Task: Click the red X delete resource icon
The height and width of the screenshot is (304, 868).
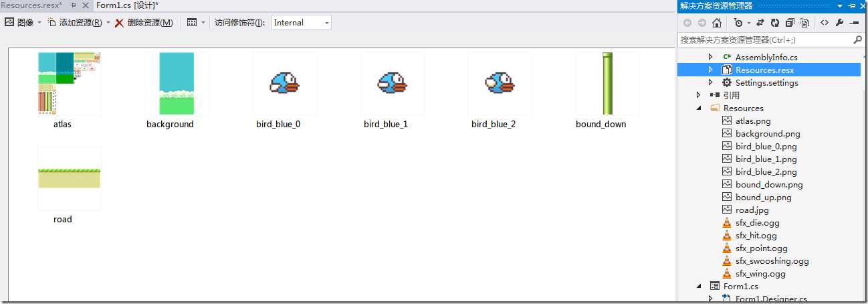Action: pyautogui.click(x=120, y=23)
